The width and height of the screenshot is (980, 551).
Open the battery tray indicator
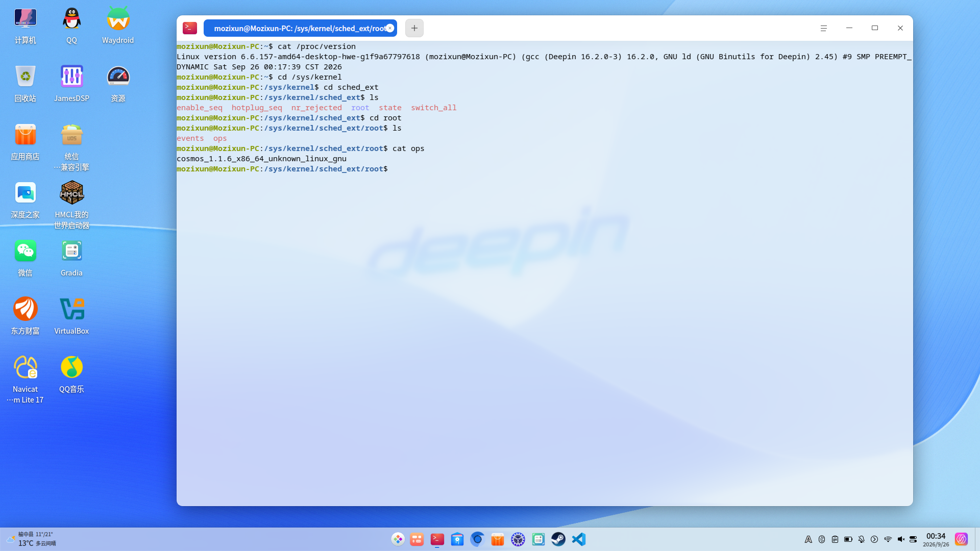[848, 539]
